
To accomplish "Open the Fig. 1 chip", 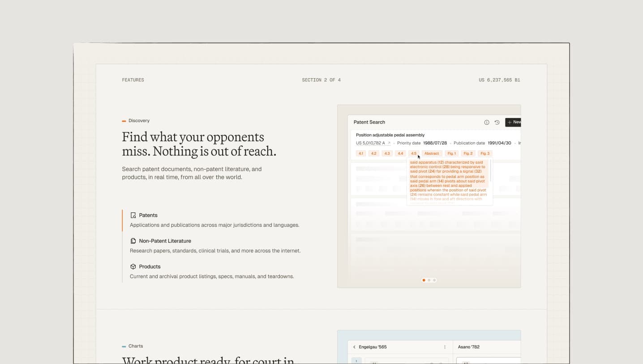I will 452,153.
